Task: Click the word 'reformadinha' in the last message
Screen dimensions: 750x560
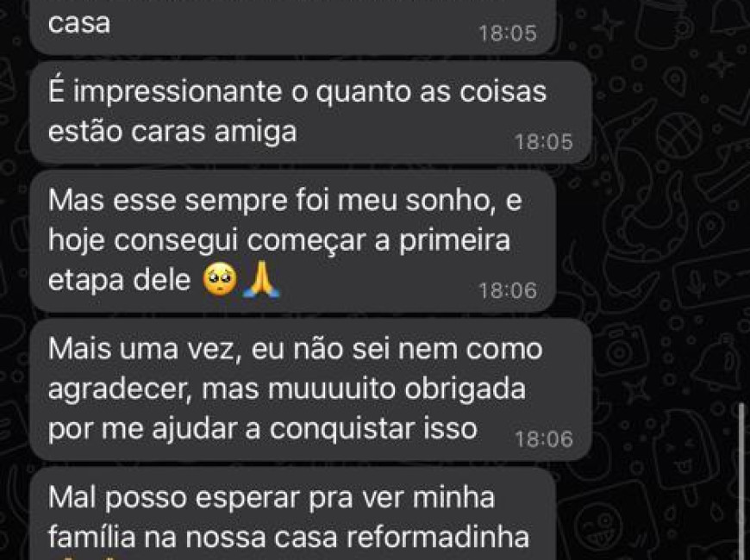Action: [437, 538]
